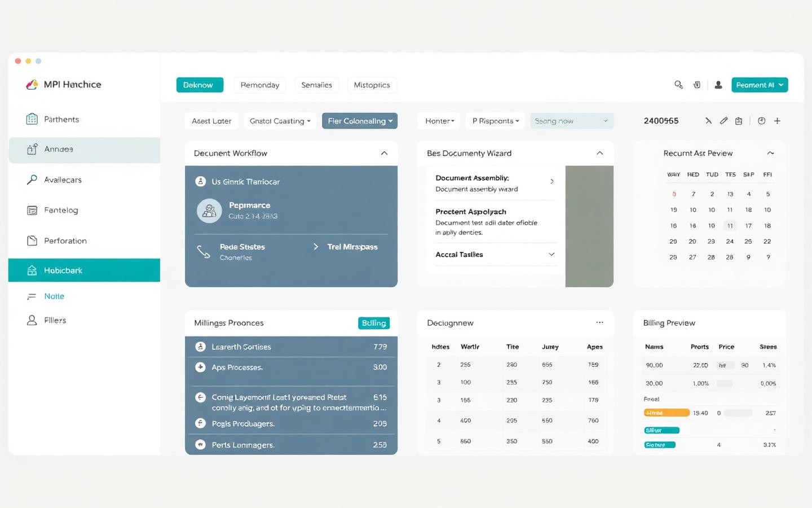
Task: Open the Trel Mirspass link
Action: (352, 247)
